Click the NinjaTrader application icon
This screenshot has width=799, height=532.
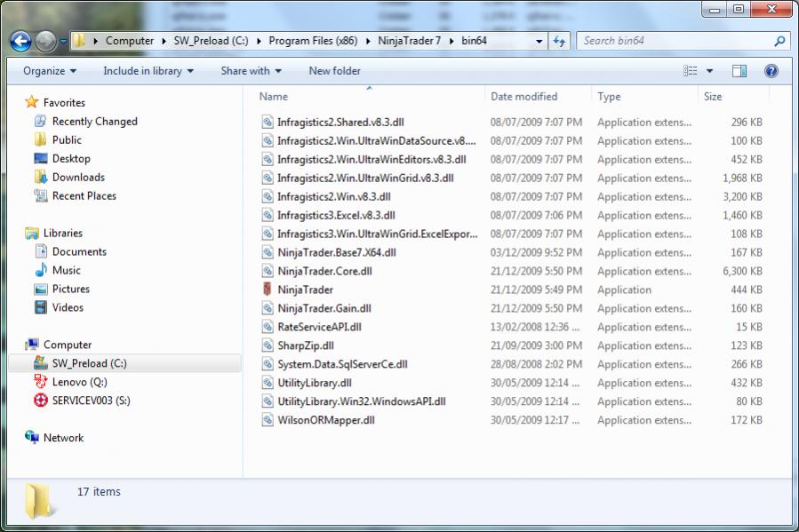tap(267, 290)
